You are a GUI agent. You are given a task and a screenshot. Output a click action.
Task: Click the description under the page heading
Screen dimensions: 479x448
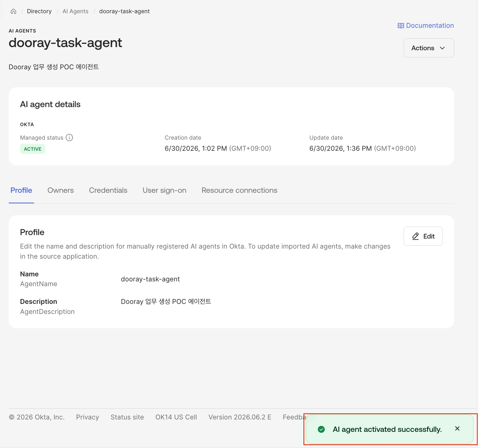[54, 67]
